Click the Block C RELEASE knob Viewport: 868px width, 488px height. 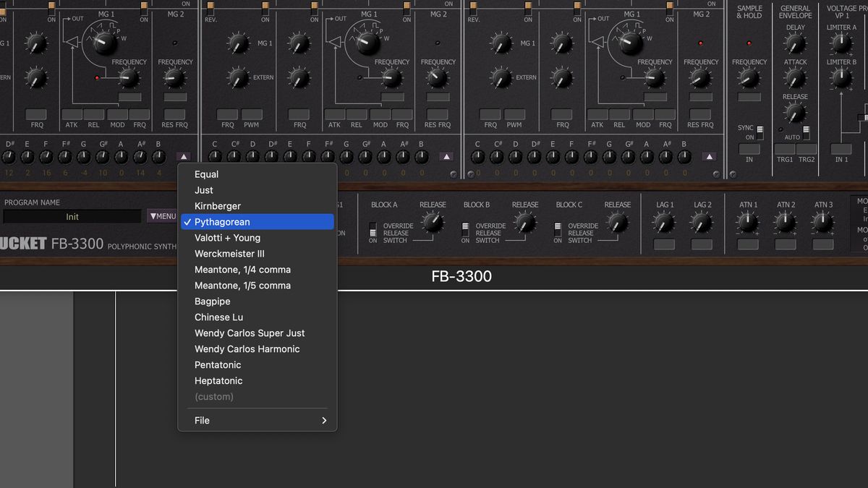click(x=618, y=223)
